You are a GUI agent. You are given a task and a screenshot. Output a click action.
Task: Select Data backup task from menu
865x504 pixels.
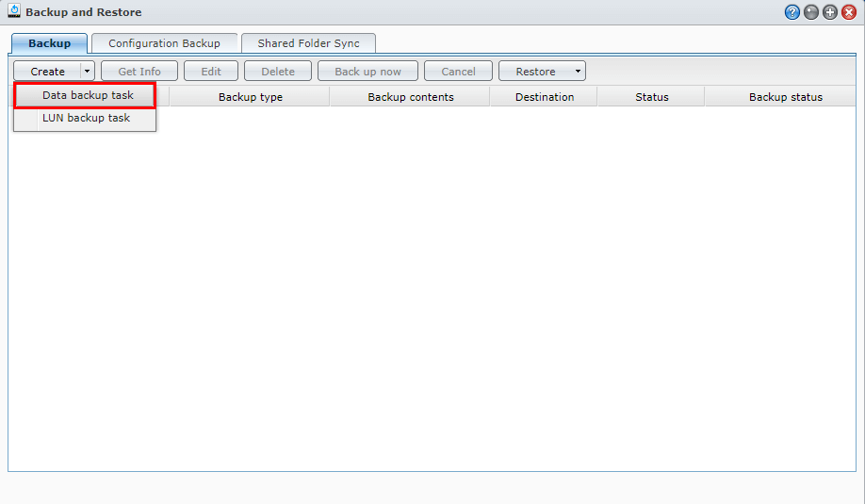88,95
